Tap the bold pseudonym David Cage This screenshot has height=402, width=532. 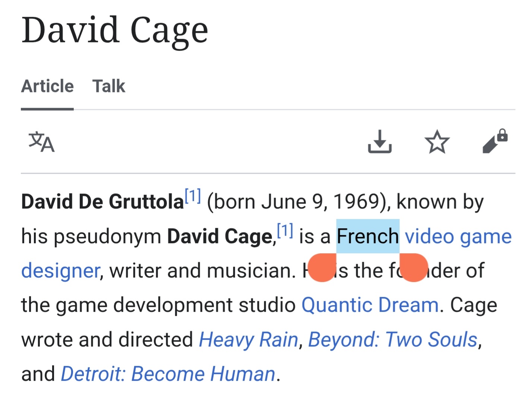pyautogui.click(x=220, y=236)
